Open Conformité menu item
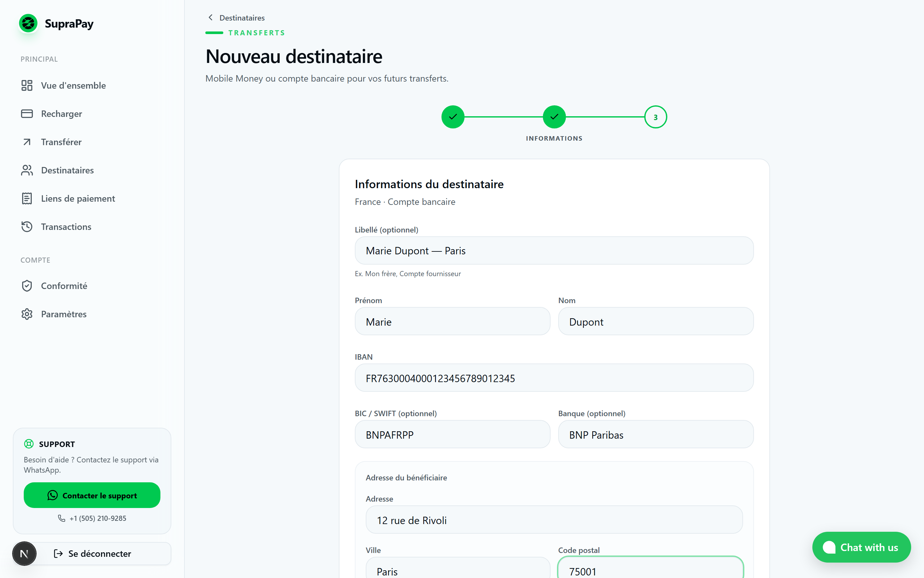924x578 pixels. (92, 285)
